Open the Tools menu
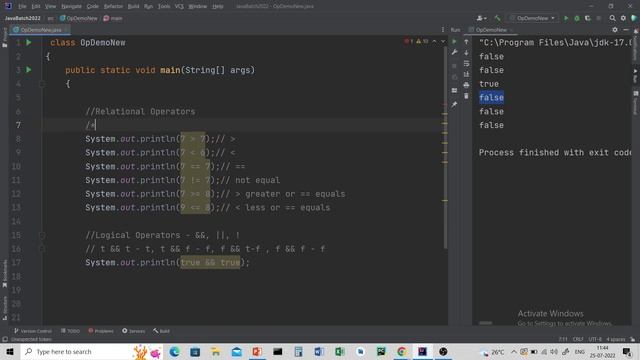The height and width of the screenshot is (360, 640). 164,6
